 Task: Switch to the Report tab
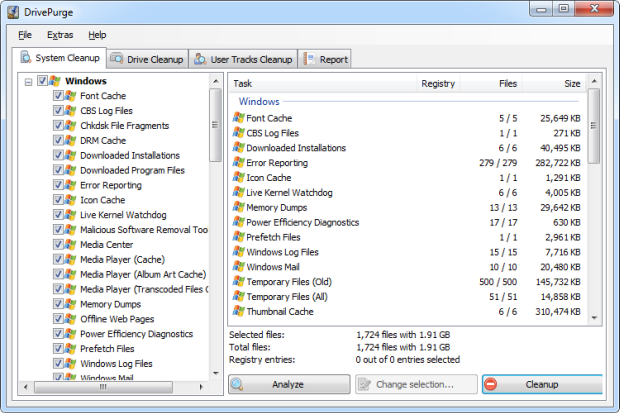325,59
